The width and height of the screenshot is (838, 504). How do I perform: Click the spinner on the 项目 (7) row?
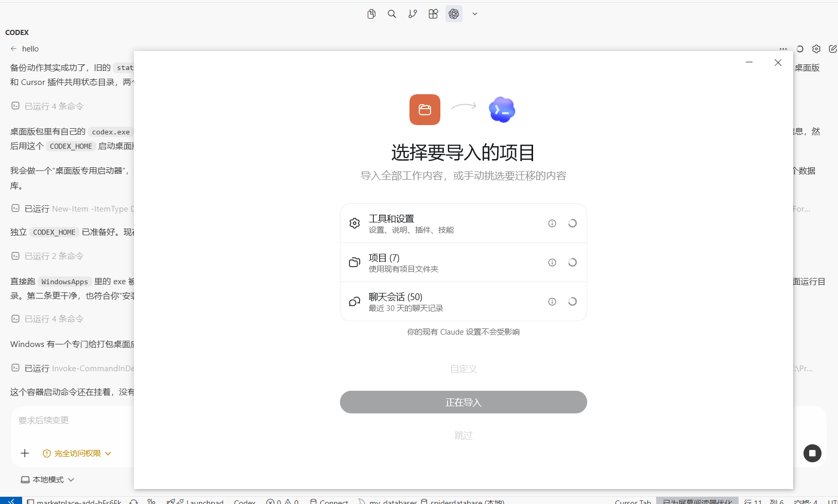572,263
